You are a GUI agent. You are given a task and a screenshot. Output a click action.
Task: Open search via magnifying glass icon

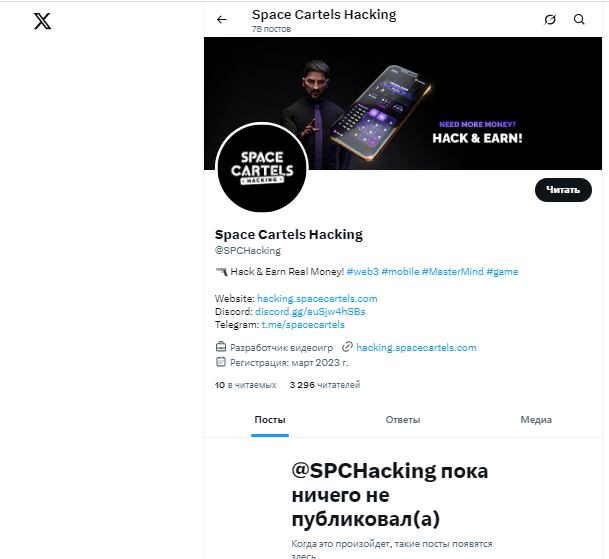(580, 19)
